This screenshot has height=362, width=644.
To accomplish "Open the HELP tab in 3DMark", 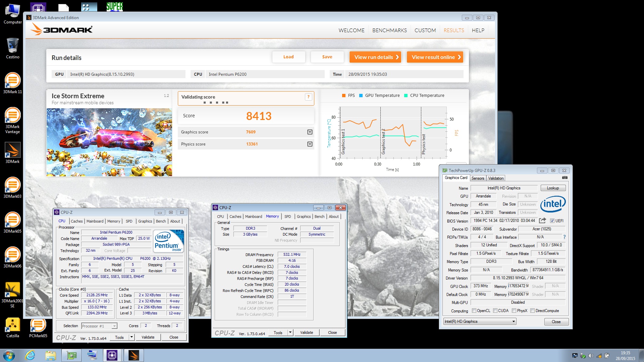I will [478, 30].
